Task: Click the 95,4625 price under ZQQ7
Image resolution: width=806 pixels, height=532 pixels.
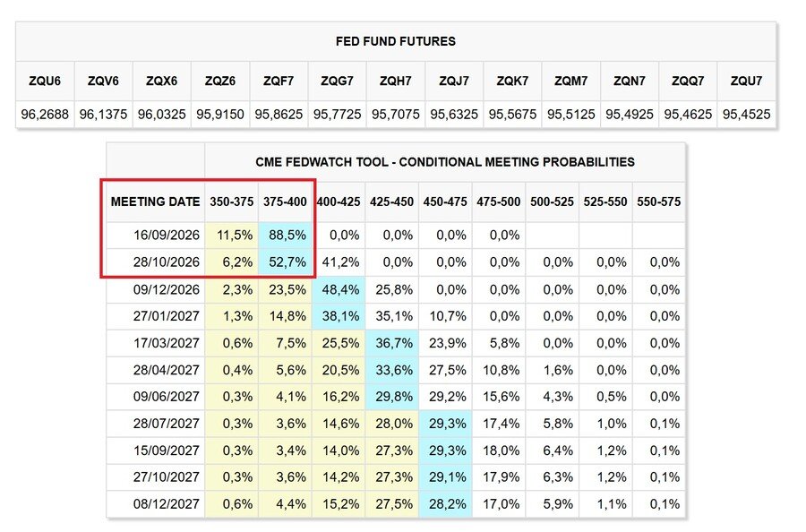Action: 688,114
